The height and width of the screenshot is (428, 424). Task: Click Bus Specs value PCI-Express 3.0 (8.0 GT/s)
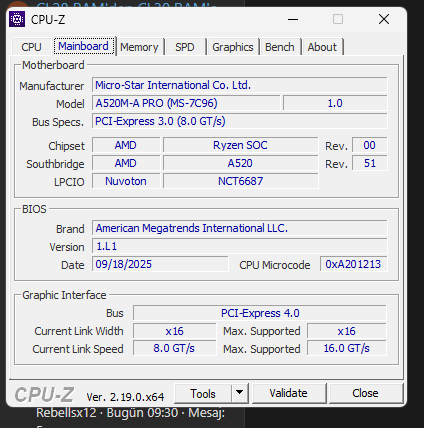pos(240,121)
